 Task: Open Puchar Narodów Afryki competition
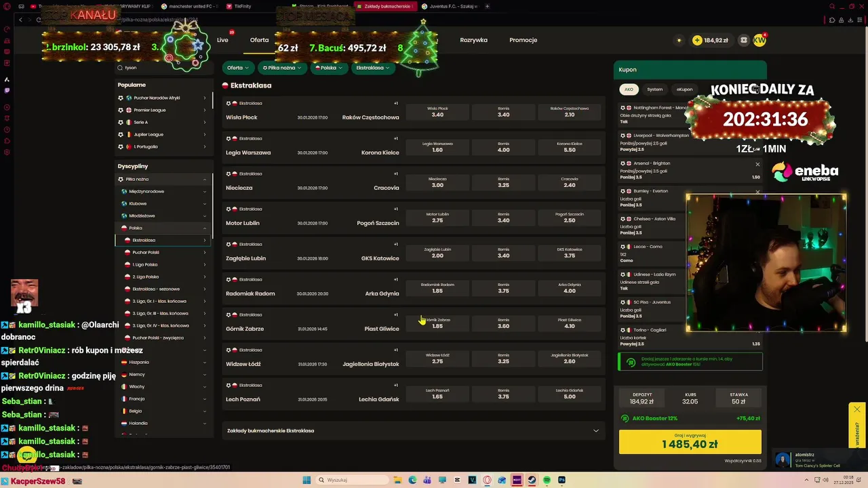pyautogui.click(x=163, y=98)
